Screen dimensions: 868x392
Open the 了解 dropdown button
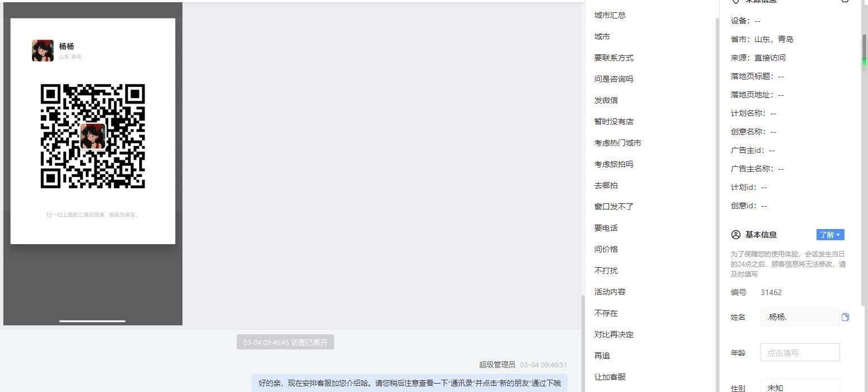[x=830, y=235]
